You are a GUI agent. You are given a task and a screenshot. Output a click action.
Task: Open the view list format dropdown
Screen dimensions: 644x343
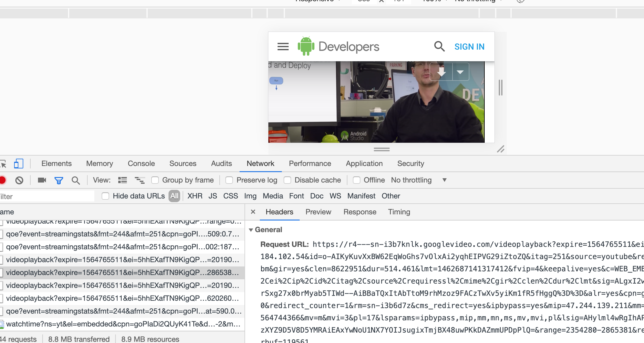[123, 180]
